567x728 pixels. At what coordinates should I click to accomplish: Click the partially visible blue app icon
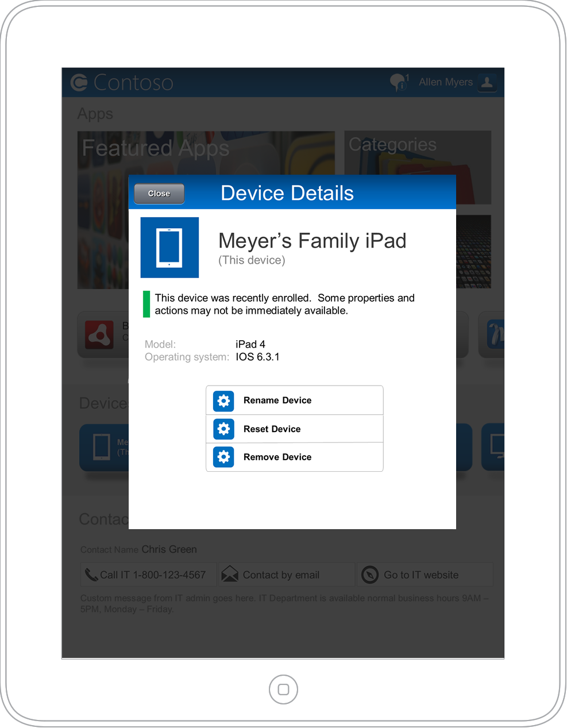[495, 335]
